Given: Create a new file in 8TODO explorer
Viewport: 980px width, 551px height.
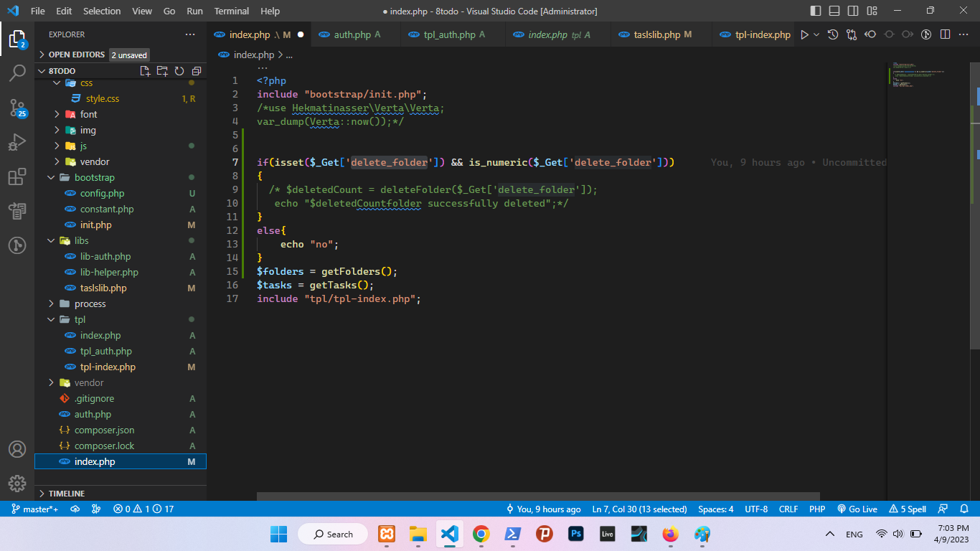Looking at the screenshot, I should point(145,71).
